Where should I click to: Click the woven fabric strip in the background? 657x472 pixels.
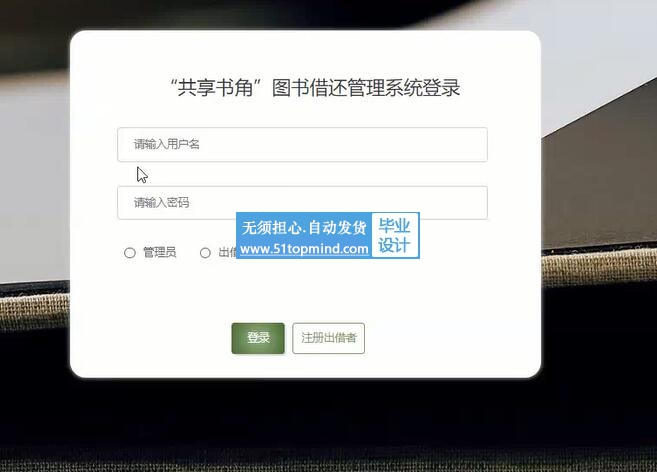[599, 268]
